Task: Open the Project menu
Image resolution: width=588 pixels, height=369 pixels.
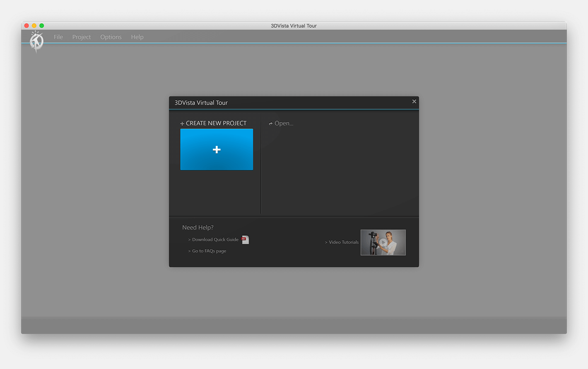Action: point(82,37)
